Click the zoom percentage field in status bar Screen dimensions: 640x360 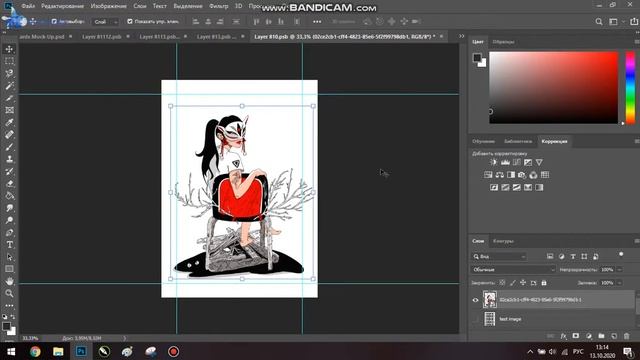point(30,338)
